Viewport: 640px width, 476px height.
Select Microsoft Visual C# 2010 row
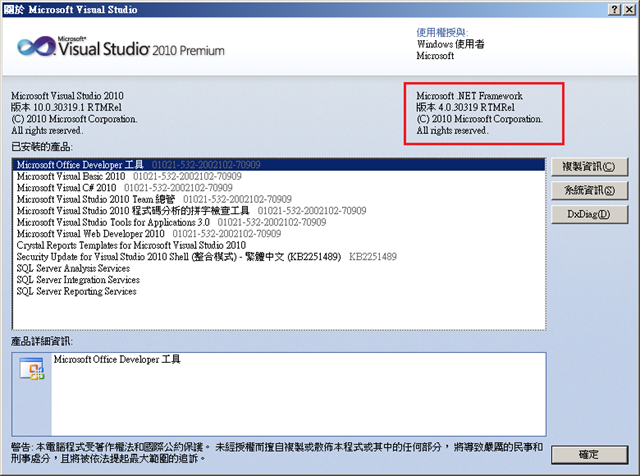279,187
